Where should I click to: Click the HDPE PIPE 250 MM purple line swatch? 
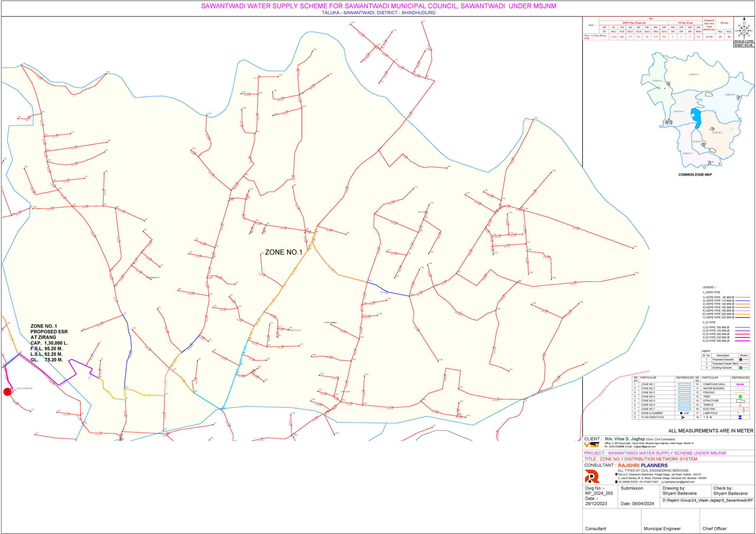(x=742, y=318)
